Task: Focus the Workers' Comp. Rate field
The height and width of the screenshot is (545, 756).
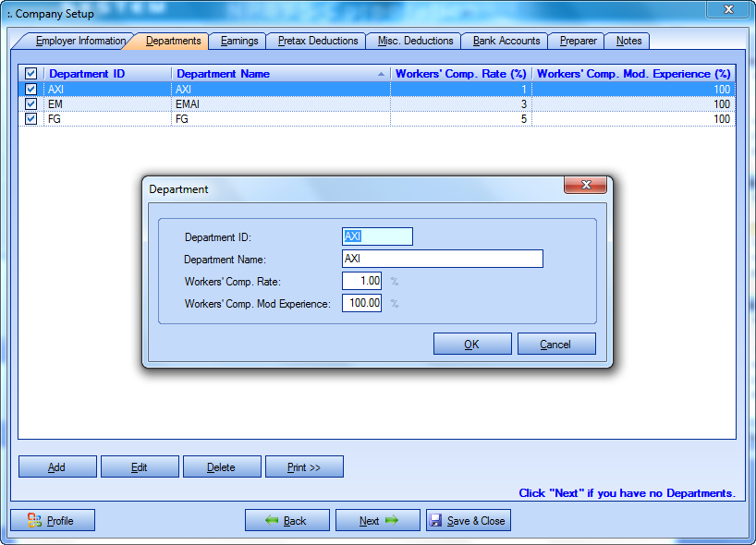Action: 361,281
